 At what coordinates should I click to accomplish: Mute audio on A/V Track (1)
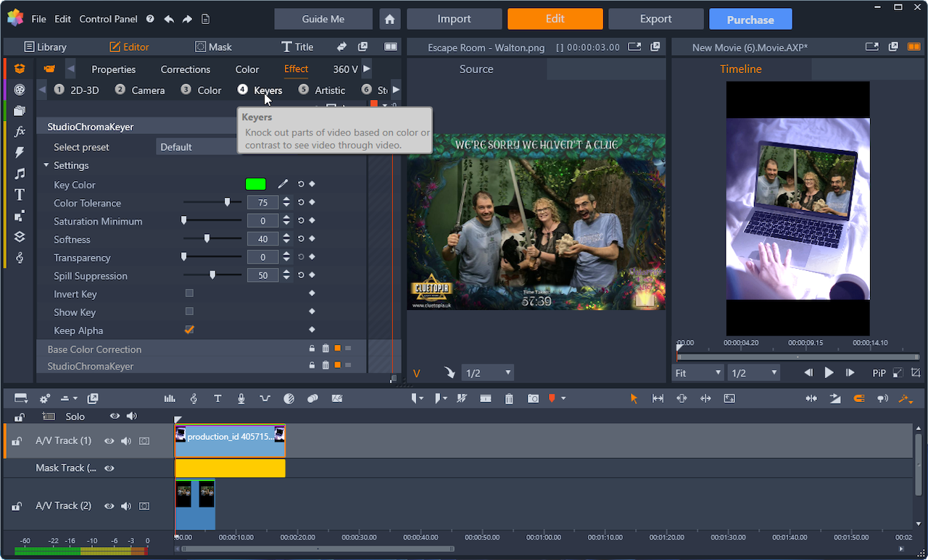pos(125,440)
